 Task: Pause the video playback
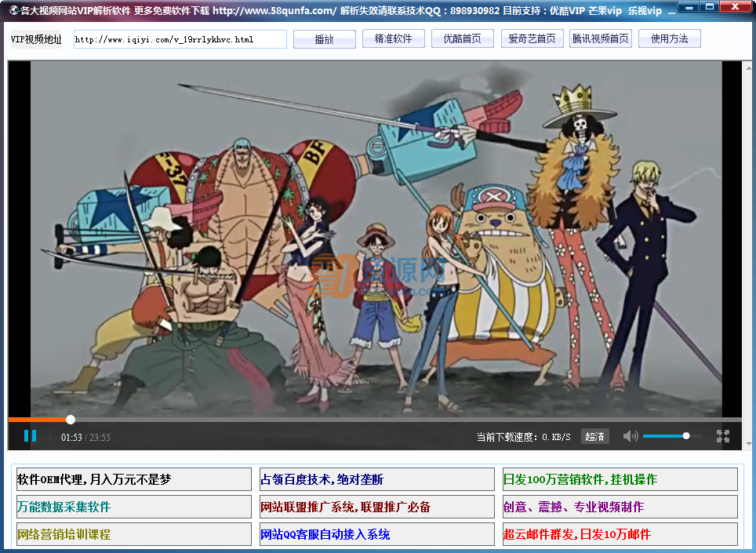(x=30, y=436)
